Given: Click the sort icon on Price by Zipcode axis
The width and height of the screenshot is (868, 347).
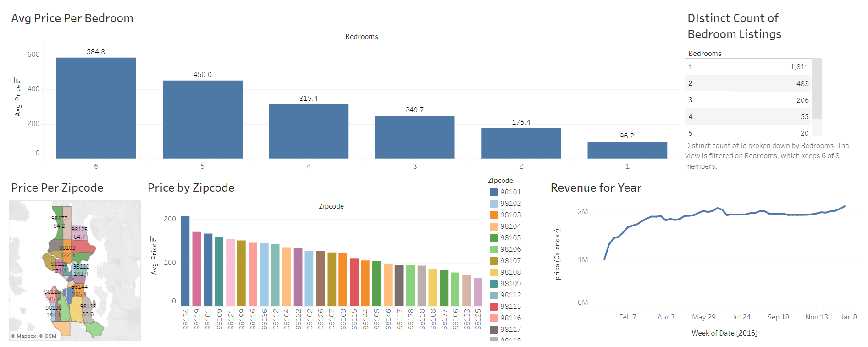Looking at the screenshot, I should point(153,239).
